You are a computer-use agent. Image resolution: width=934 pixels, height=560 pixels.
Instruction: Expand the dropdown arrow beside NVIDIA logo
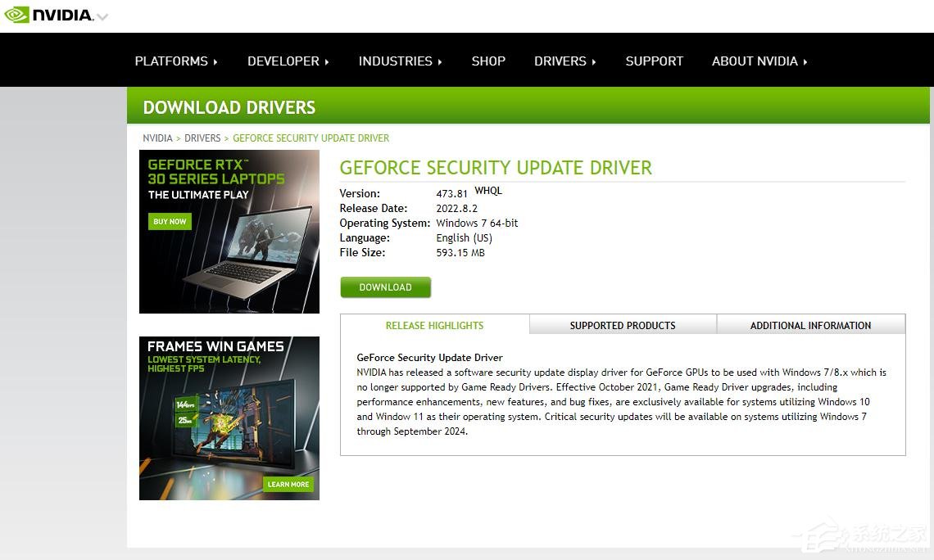click(x=102, y=17)
